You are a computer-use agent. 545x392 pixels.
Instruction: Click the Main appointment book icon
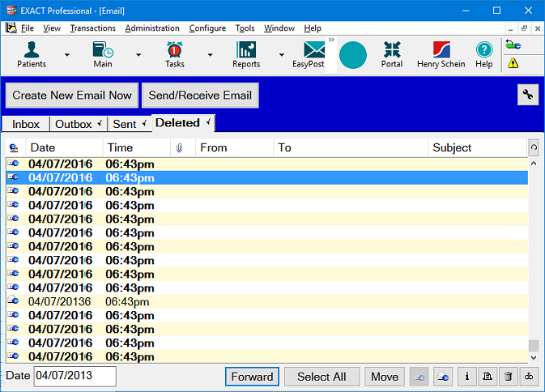click(x=103, y=54)
